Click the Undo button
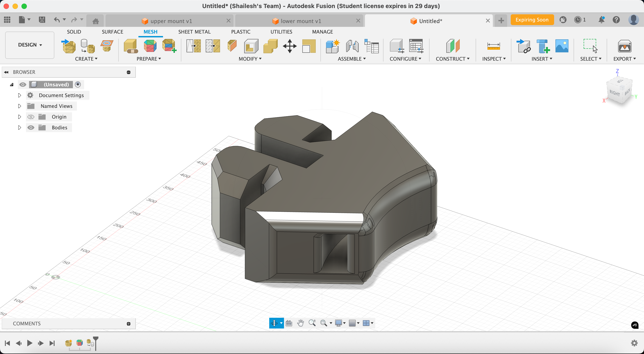Image resolution: width=644 pixels, height=354 pixels. click(57, 20)
